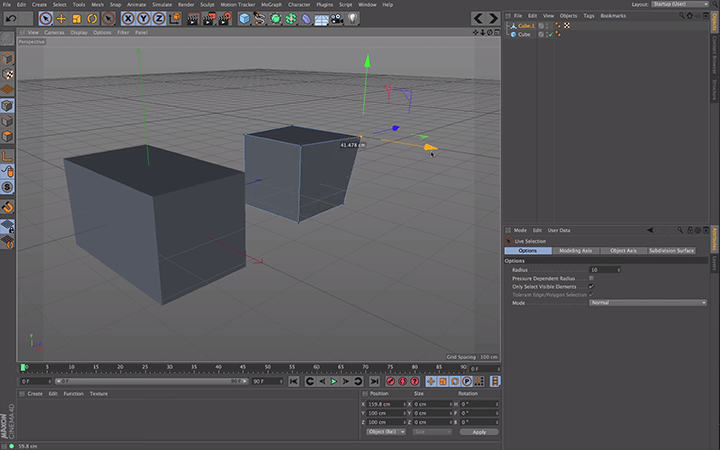Viewport: 720px width, 450px height.
Task: Click Record Active Objects button
Action: point(391,381)
